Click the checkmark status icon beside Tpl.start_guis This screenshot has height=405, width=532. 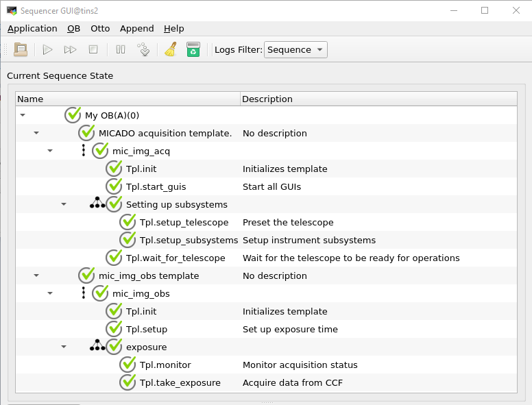[114, 186]
